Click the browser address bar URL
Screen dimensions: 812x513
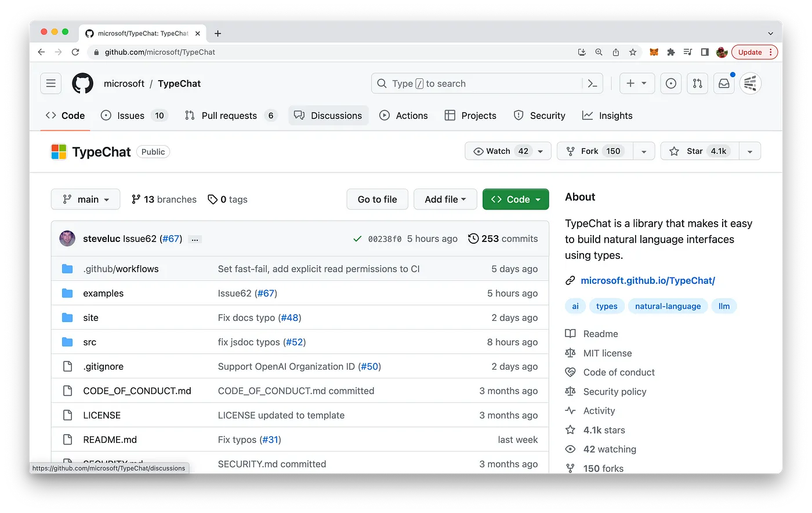click(159, 52)
